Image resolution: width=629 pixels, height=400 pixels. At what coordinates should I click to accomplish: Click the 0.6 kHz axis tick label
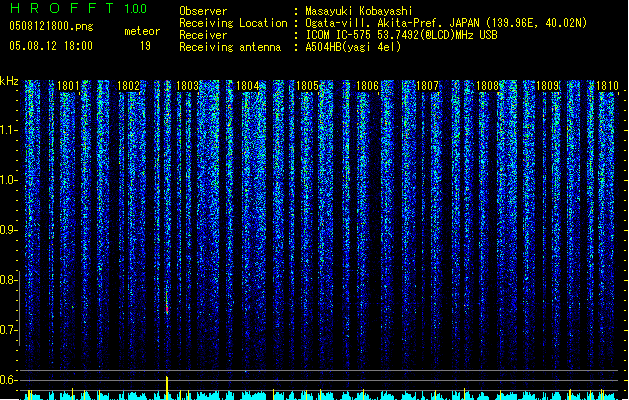click(x=8, y=380)
